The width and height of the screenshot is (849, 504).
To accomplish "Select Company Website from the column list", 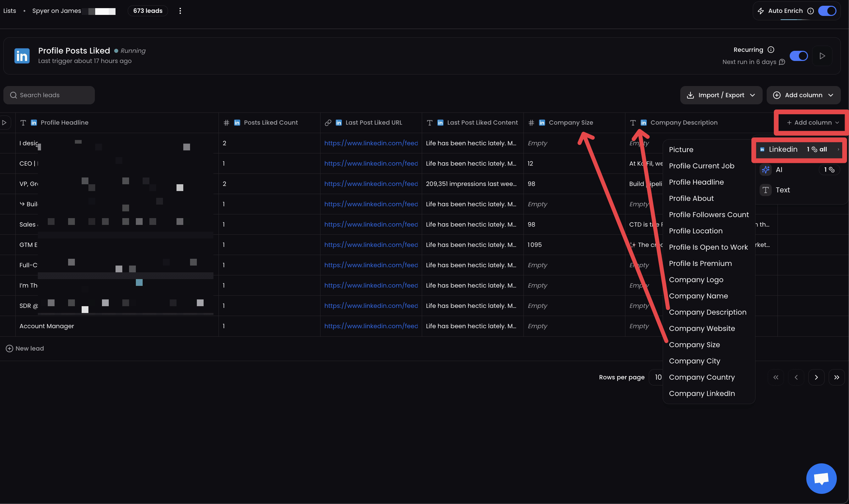I will (x=702, y=329).
